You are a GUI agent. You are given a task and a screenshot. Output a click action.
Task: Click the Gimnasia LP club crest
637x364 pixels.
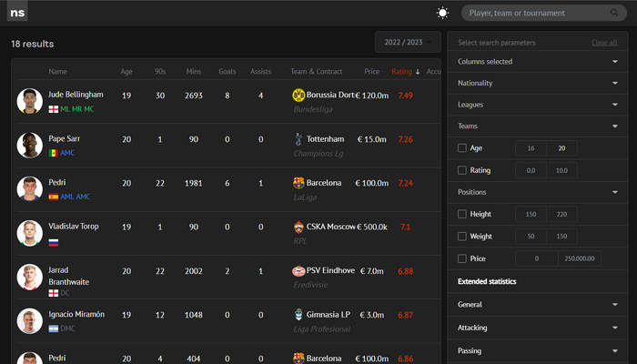[x=298, y=315]
